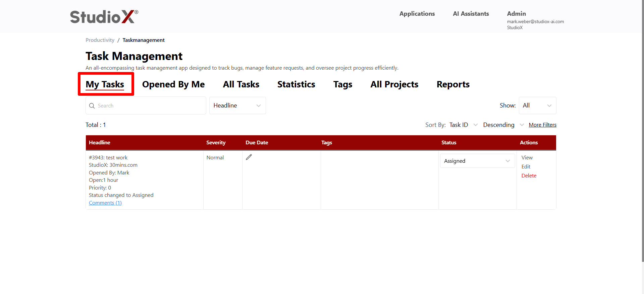Switch to the All Tasks tab
Viewport: 644px width, 294px height.
241,84
